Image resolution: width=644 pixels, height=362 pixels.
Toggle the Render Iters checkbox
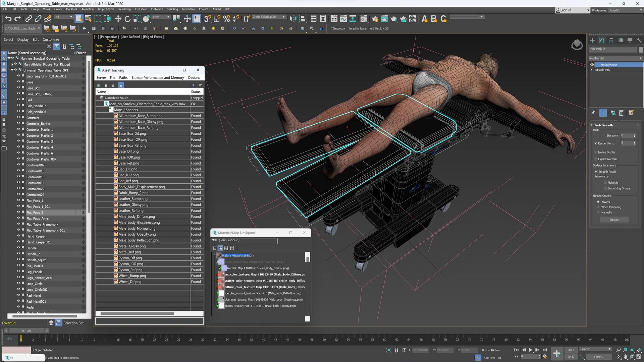[596, 143]
